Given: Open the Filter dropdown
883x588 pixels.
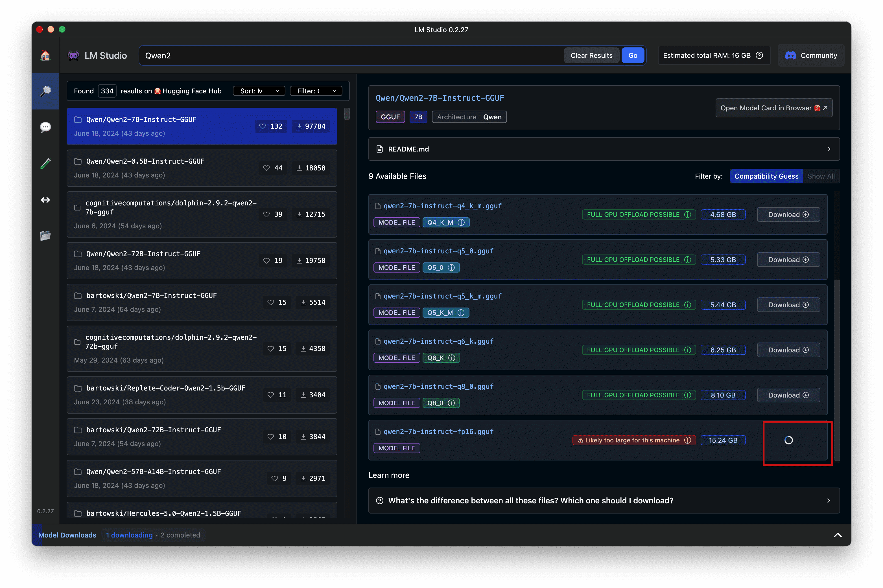Looking at the screenshot, I should pyautogui.click(x=316, y=91).
